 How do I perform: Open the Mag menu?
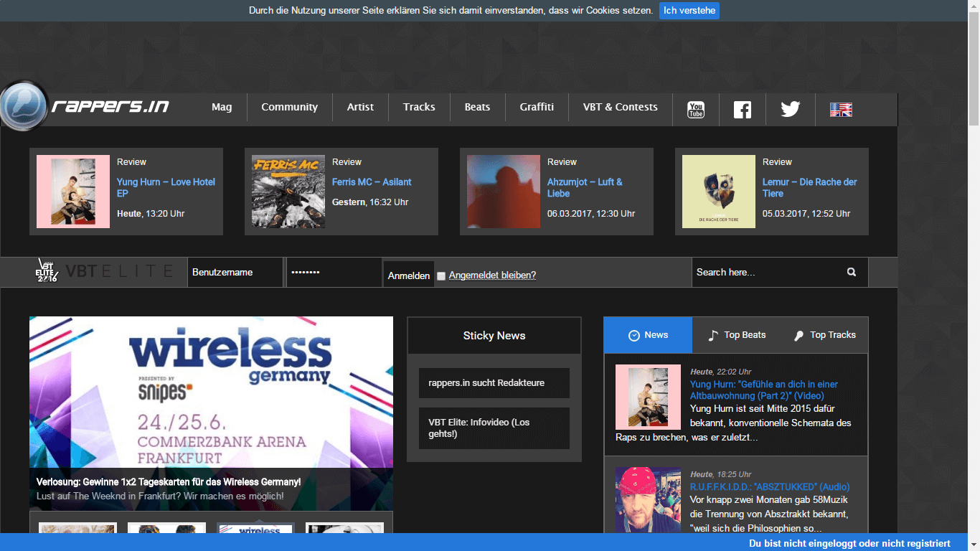[x=222, y=107]
